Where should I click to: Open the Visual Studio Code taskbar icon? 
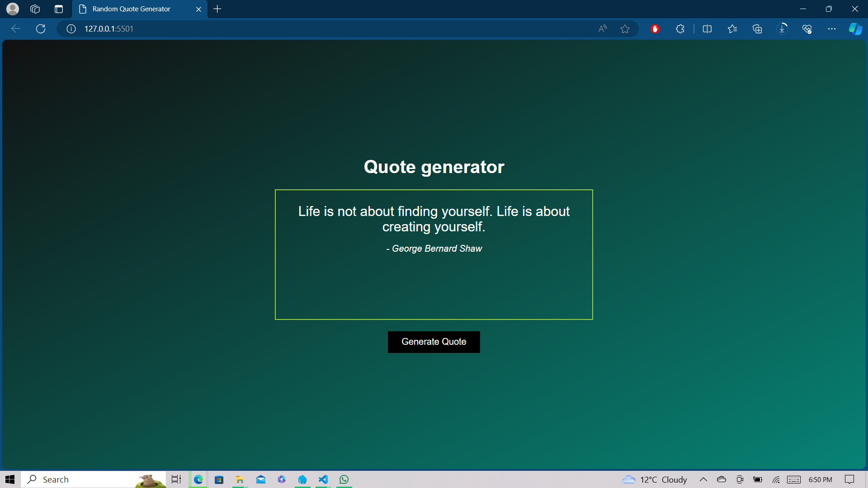tap(323, 479)
